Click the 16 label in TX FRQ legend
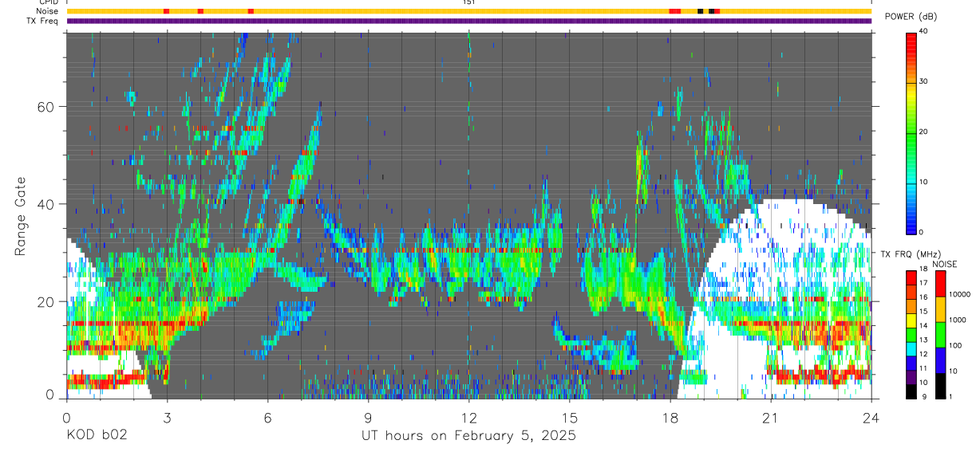 pyautogui.click(x=923, y=297)
